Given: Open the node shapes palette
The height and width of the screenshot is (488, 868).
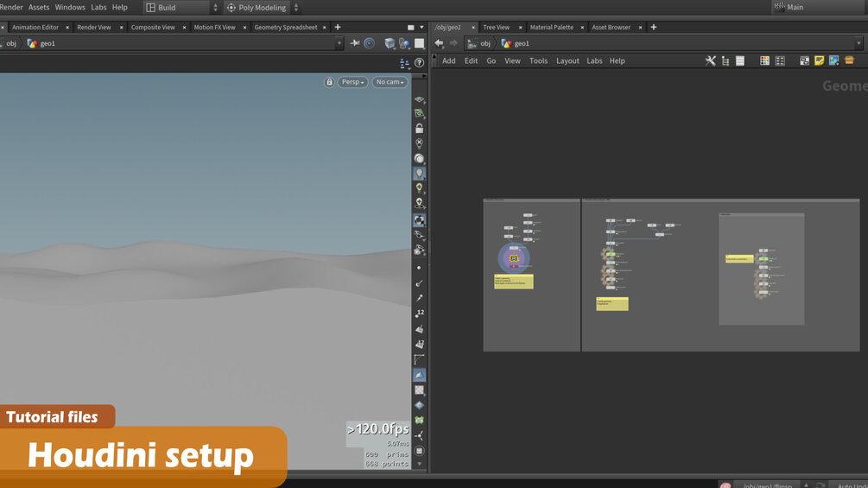Looking at the screenshot, I should pos(780,60).
